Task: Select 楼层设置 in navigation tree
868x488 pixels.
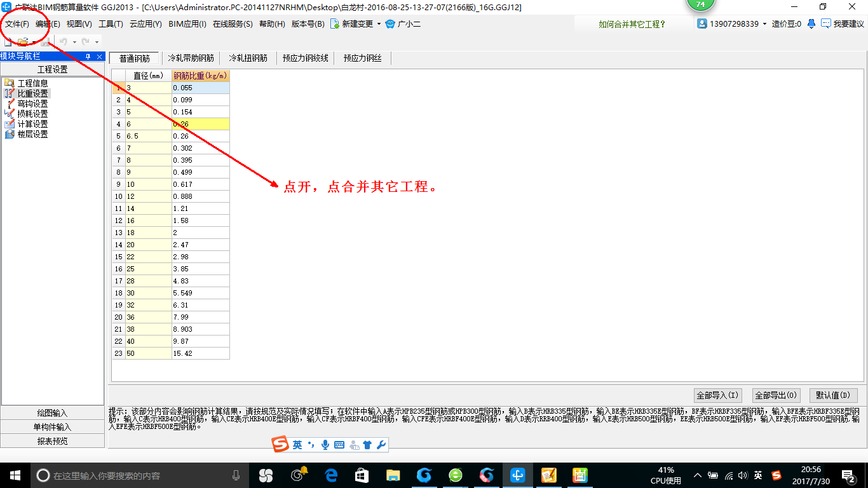Action: tap(32, 134)
